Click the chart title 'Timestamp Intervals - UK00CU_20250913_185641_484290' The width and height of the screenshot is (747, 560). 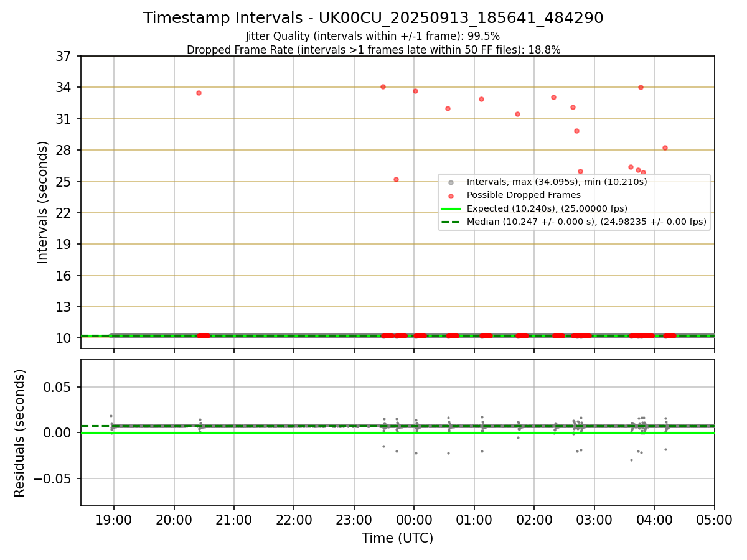373,18
